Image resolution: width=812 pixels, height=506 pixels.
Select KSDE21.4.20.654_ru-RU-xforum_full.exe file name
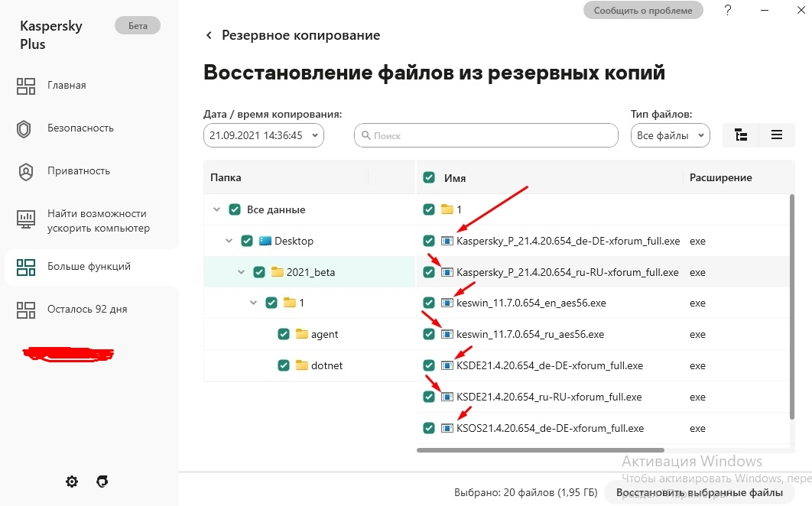549,397
